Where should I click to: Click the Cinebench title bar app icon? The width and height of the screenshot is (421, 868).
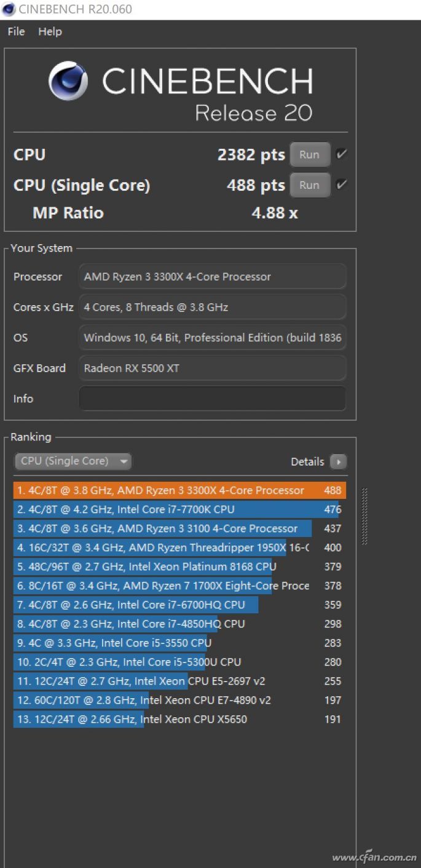click(x=9, y=9)
